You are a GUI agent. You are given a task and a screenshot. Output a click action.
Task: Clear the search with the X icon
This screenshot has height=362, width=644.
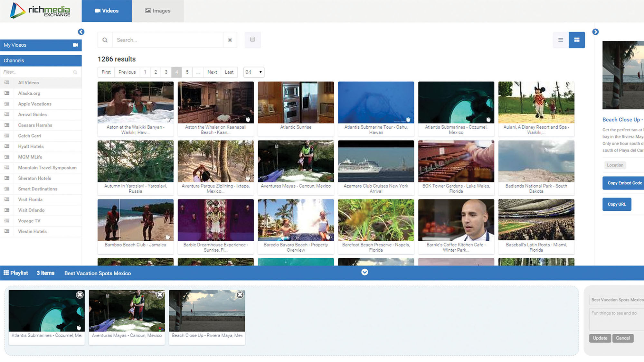pyautogui.click(x=230, y=40)
